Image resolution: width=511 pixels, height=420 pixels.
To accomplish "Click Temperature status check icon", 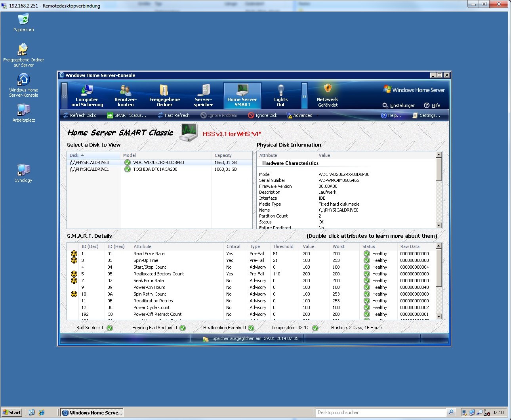I will pyautogui.click(x=315, y=328).
